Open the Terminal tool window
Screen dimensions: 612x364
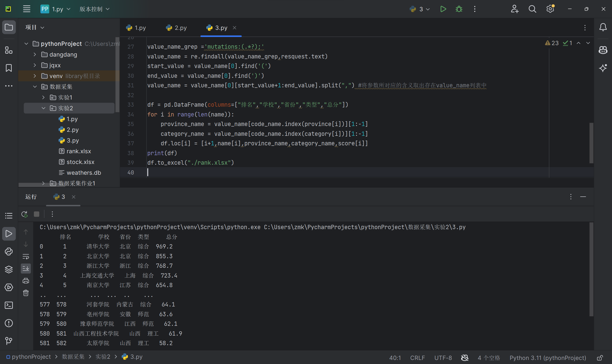pos(9,305)
